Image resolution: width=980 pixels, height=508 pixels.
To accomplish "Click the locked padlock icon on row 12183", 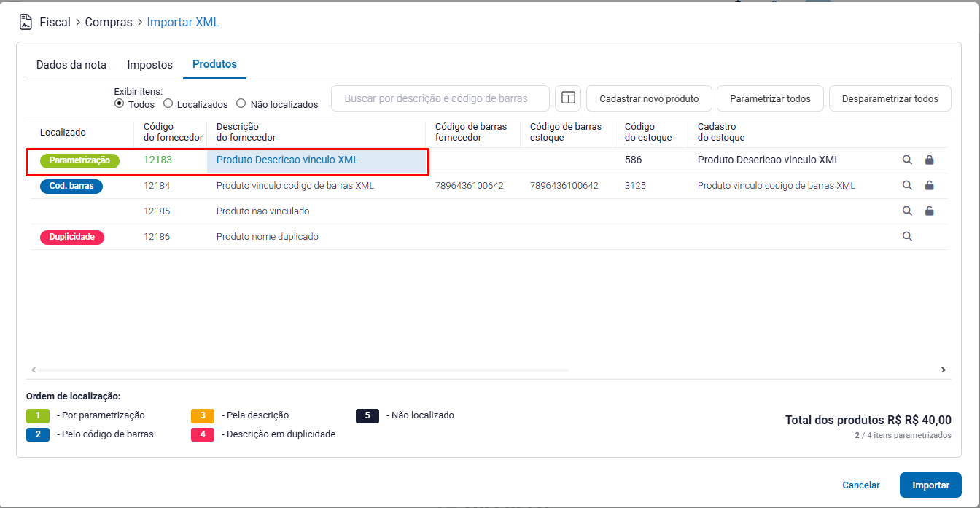I will pyautogui.click(x=929, y=160).
